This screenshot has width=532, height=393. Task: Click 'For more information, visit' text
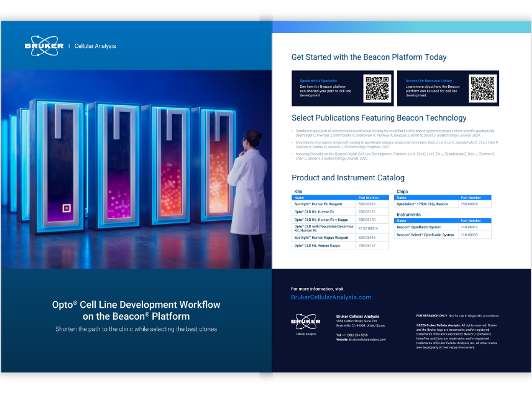(x=317, y=289)
